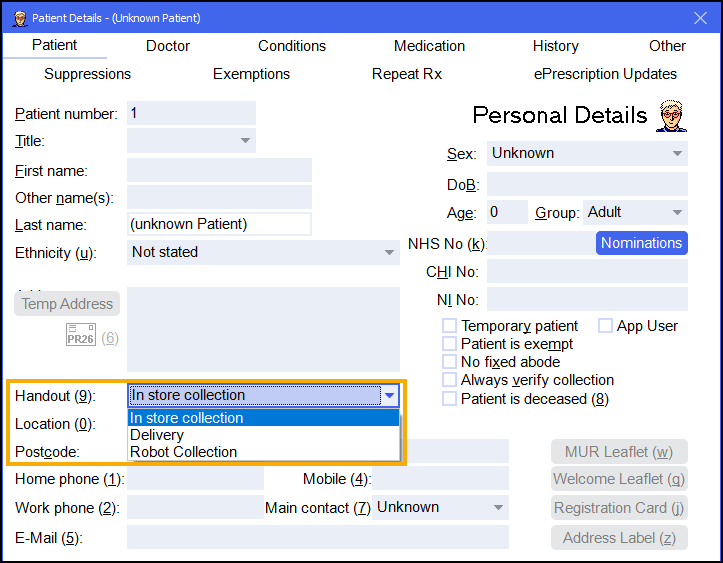Click the Last name input field
Viewport: 723px width, 563px height.
(x=219, y=225)
